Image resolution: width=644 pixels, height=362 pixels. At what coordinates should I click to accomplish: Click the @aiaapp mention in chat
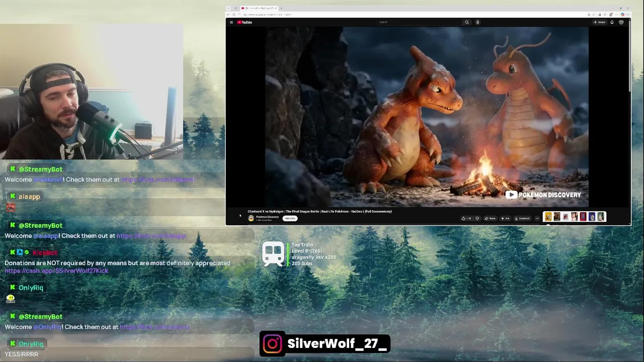coord(46,235)
